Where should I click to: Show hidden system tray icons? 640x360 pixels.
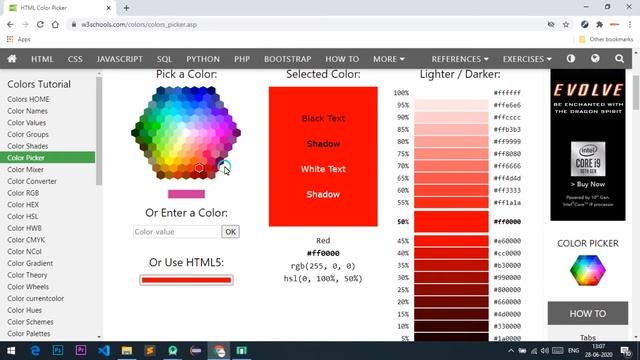click(511, 351)
